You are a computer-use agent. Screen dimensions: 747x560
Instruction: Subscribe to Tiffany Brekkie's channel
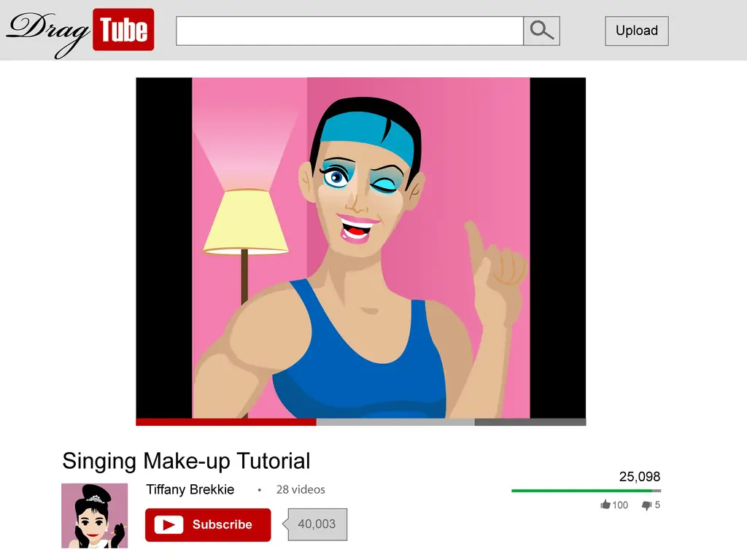[208, 525]
